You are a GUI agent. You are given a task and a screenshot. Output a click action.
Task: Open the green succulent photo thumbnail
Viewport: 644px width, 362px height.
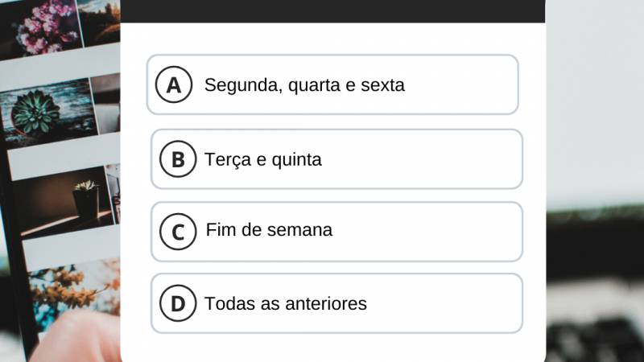(47, 113)
